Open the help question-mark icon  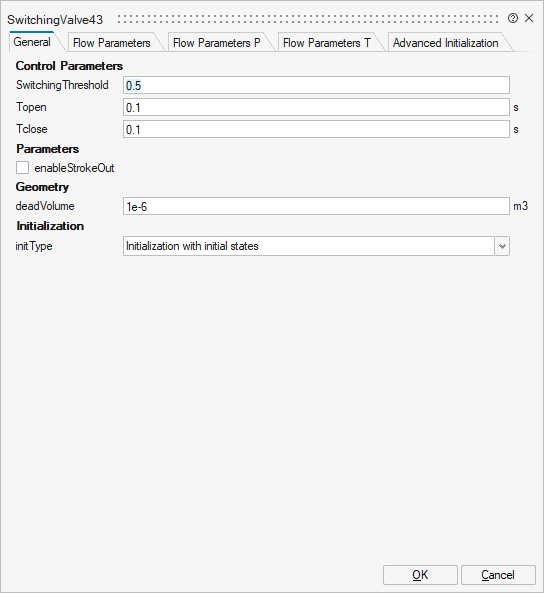513,18
